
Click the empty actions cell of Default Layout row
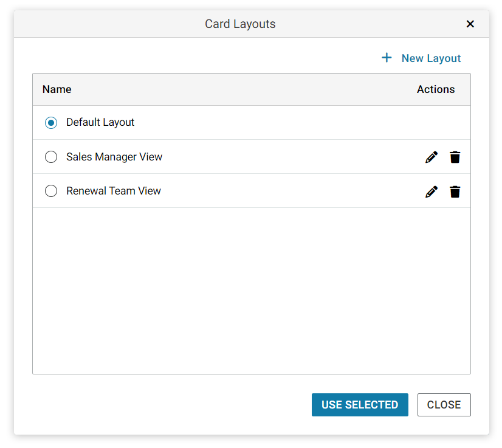click(435, 123)
